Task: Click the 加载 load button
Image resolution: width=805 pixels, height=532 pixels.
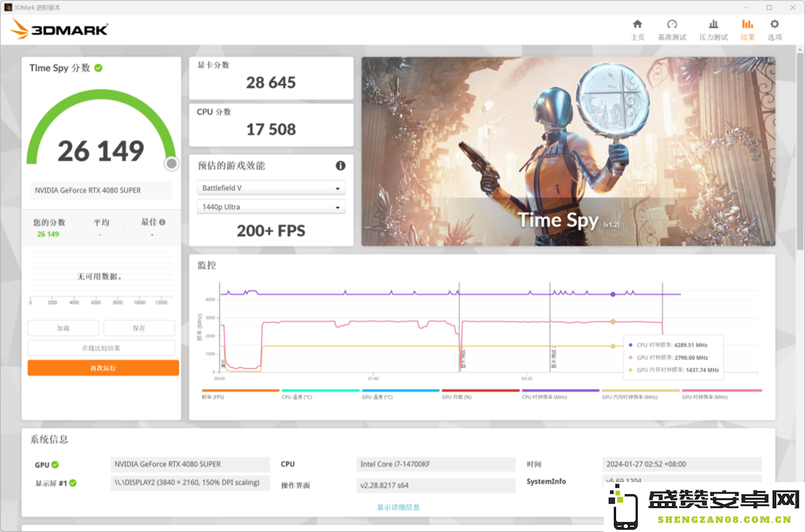Action: click(x=63, y=328)
